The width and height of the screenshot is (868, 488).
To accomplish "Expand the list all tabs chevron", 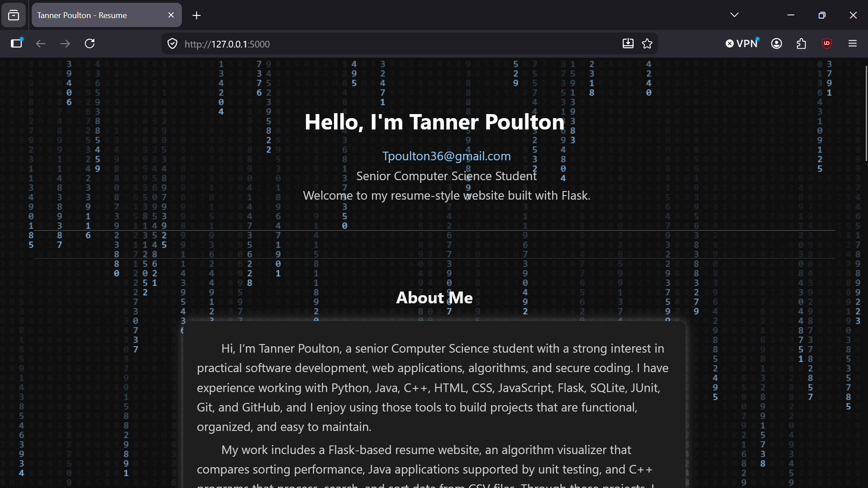I will point(734,15).
